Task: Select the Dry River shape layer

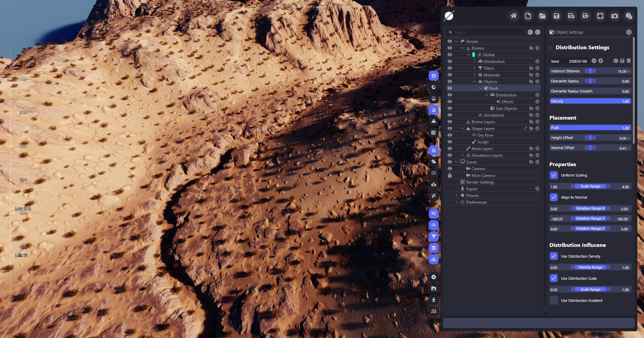Action: coord(485,135)
